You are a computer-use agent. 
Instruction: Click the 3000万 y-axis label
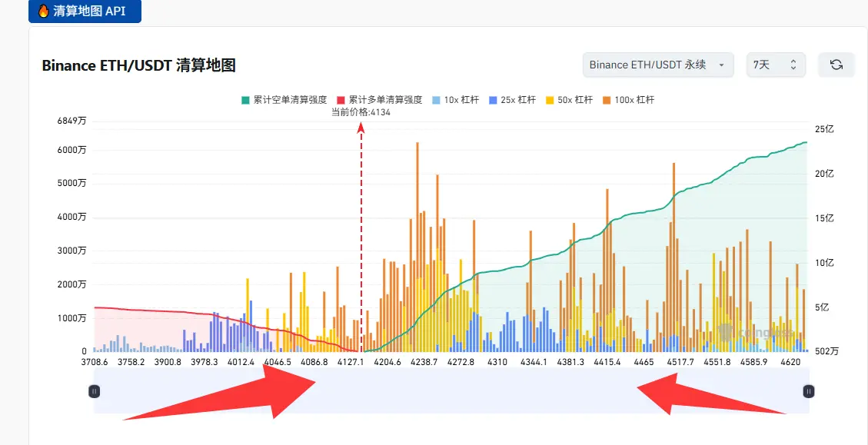coord(72,251)
